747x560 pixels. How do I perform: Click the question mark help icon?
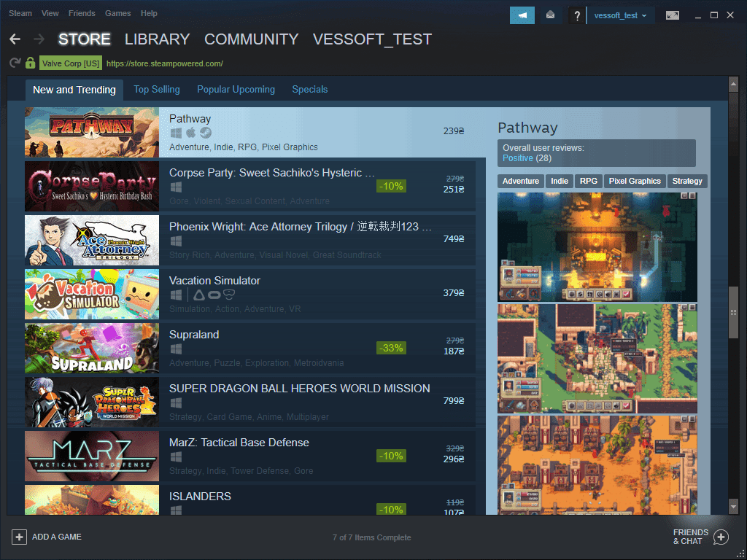(577, 16)
